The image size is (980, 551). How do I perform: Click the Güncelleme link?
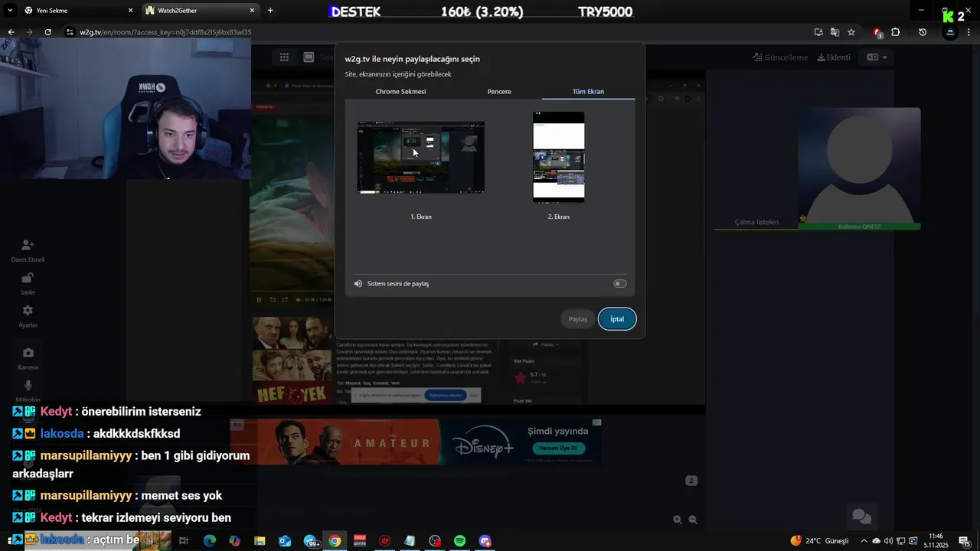(x=780, y=57)
